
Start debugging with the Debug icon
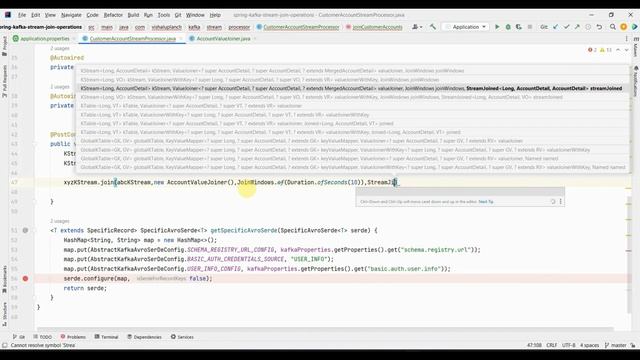[x=508, y=27]
